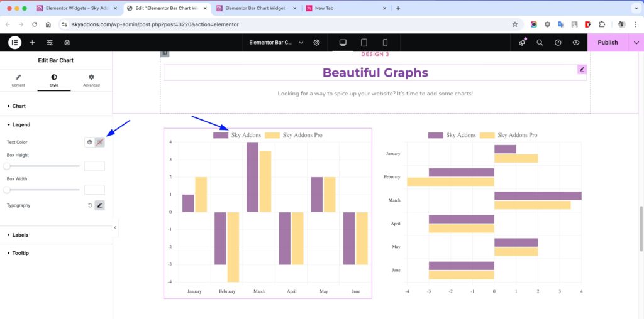This screenshot has height=319, width=644.
Task: Open the What's New megaphone icon
Action: [523, 42]
